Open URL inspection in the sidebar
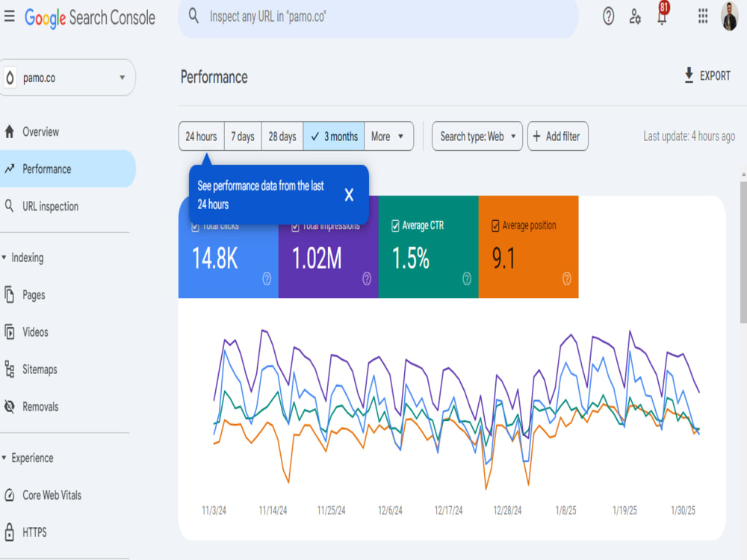This screenshot has width=747, height=560. pos(66,206)
